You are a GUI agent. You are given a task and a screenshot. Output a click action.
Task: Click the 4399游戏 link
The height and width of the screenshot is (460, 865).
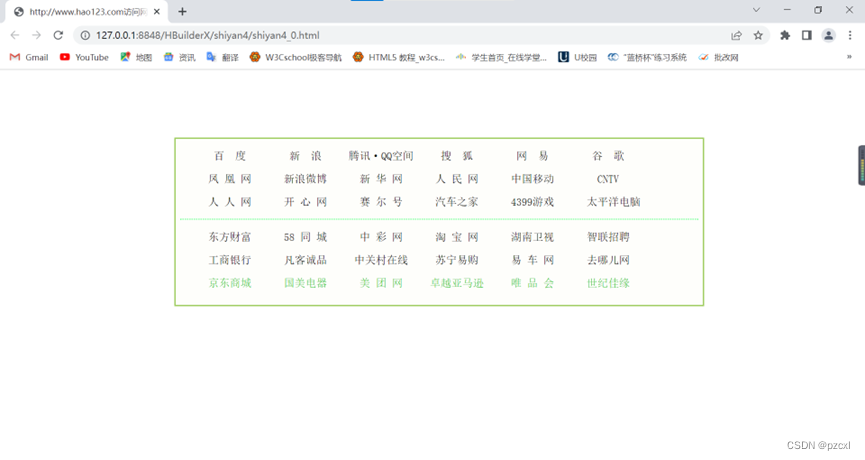pyautogui.click(x=532, y=202)
